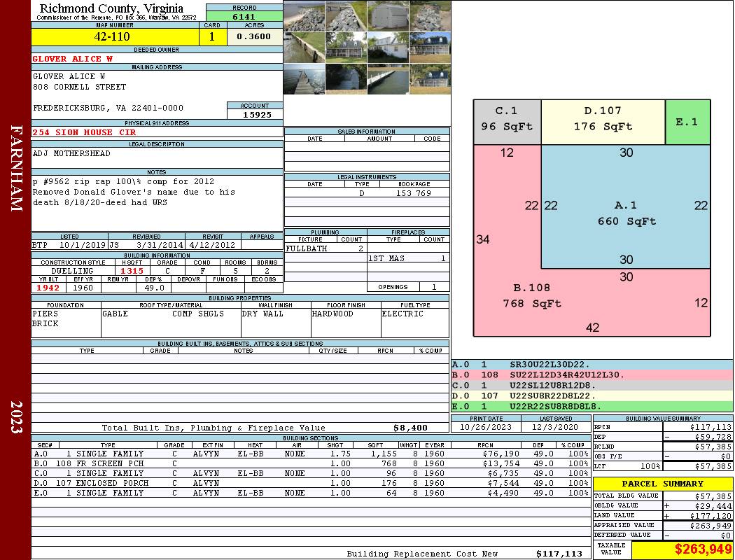
Task: Click built-ins total value $8,400
Action: pyautogui.click(x=411, y=428)
